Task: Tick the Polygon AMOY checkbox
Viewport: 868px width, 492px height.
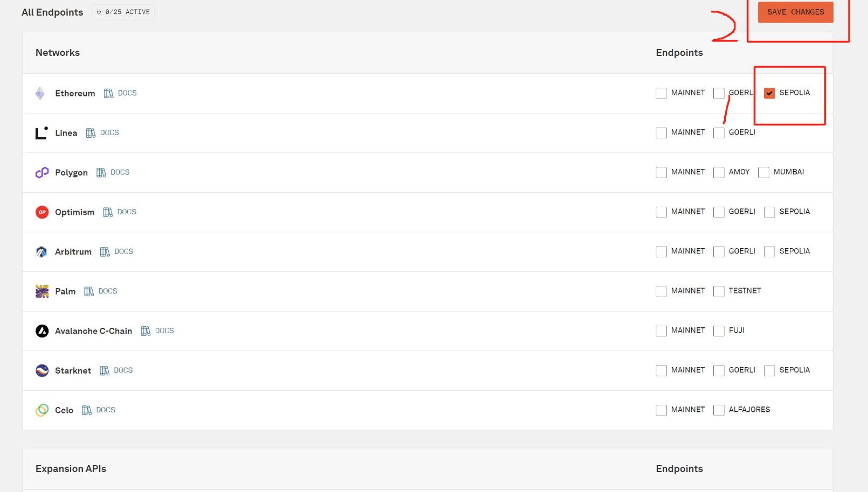Action: tap(719, 172)
